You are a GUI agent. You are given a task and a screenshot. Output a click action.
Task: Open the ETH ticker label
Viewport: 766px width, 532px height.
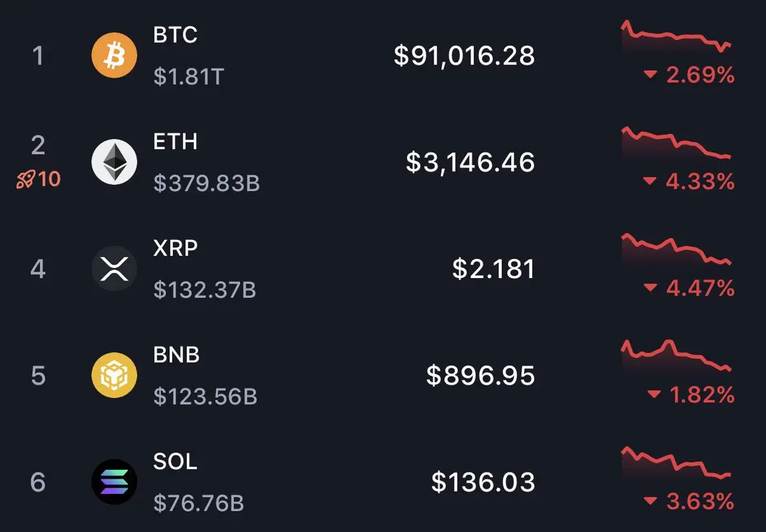tap(176, 141)
